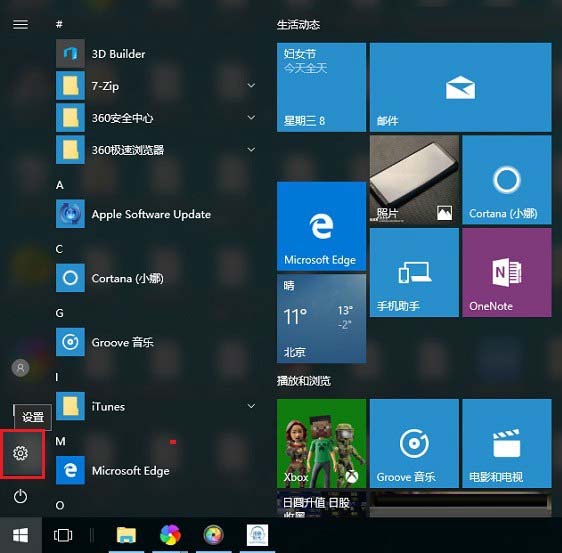The image size is (562, 553).
Task: Open Task View in the taskbar
Action: tap(63, 535)
